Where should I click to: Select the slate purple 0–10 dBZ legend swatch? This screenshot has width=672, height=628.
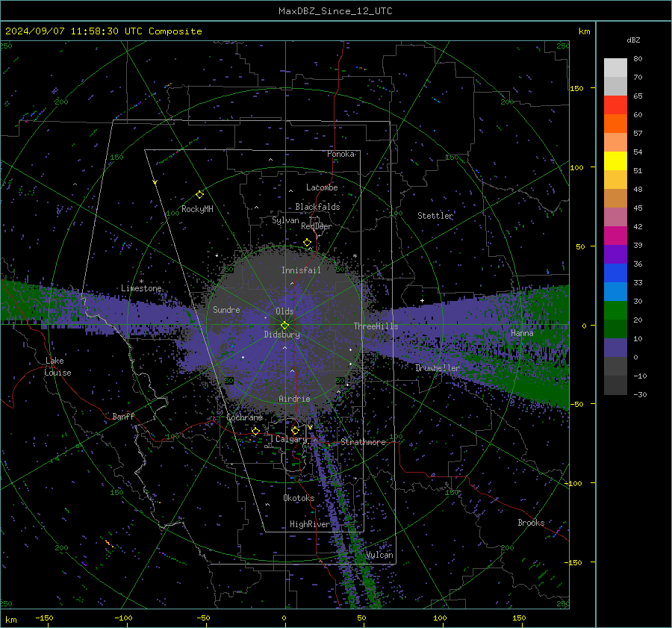tap(615, 348)
